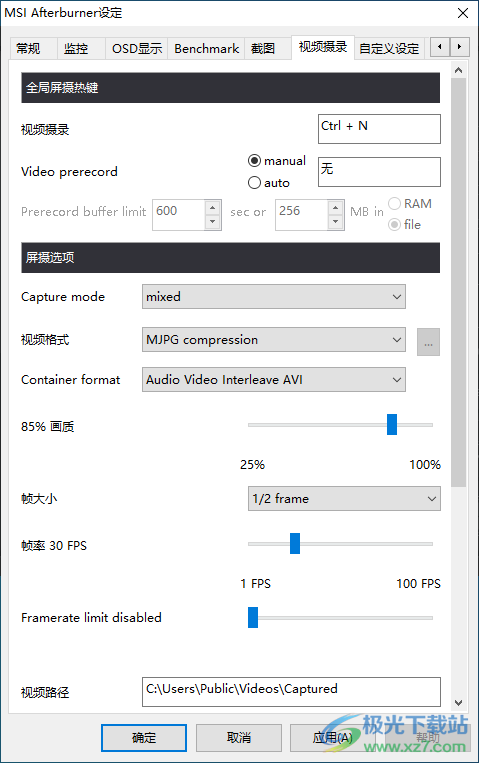479x763 pixels.
Task: Open the 截图 tab
Action: (x=267, y=49)
